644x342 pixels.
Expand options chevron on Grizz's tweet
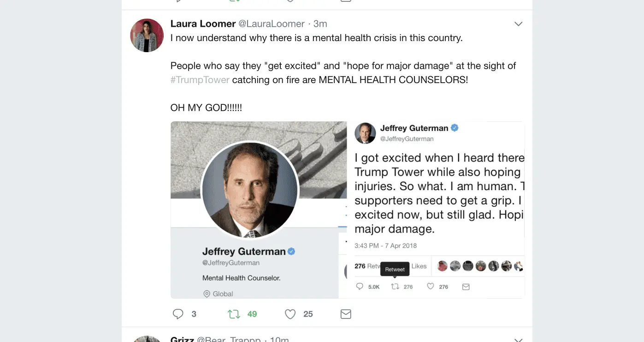[518, 340]
